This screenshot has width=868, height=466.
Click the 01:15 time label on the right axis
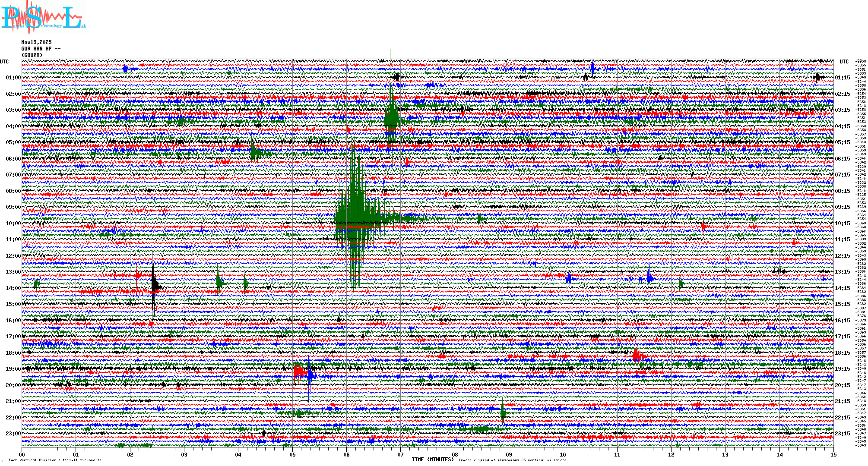click(842, 78)
